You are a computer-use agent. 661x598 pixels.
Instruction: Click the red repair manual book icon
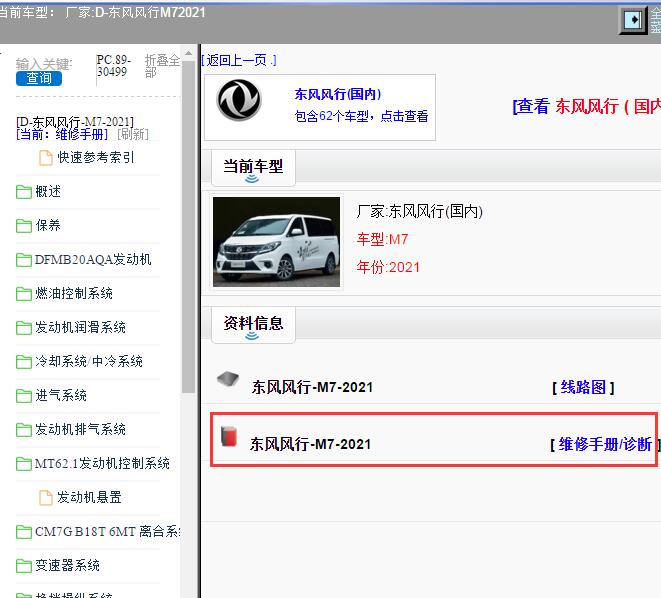pos(229,436)
